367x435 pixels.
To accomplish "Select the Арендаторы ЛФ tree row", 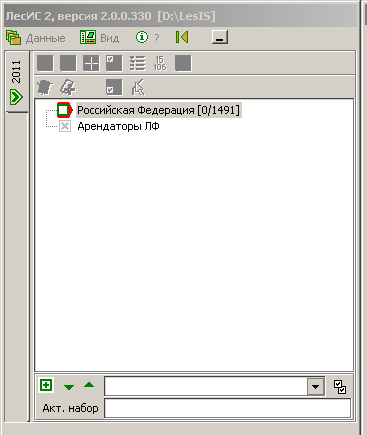I will 118,126.
